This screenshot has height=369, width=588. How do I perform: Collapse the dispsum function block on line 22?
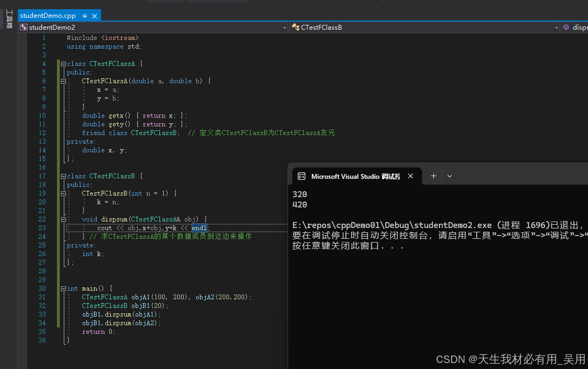(x=63, y=219)
